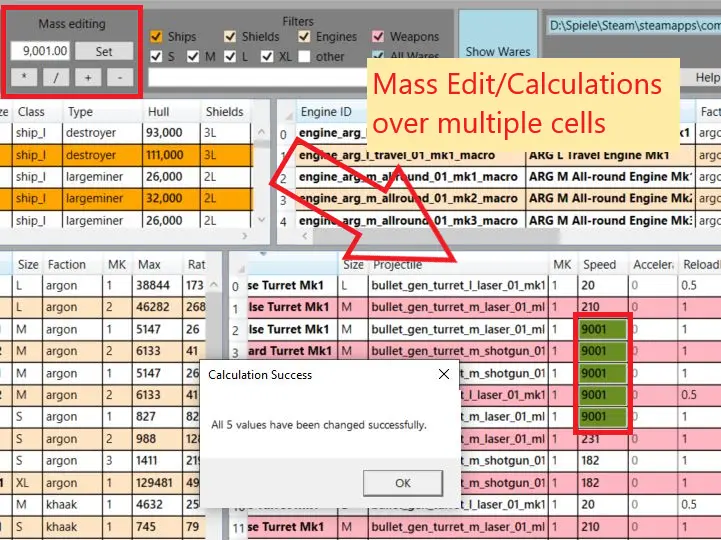
Task: Click engines table horizontal scrollbar thumb
Action: [436, 236]
